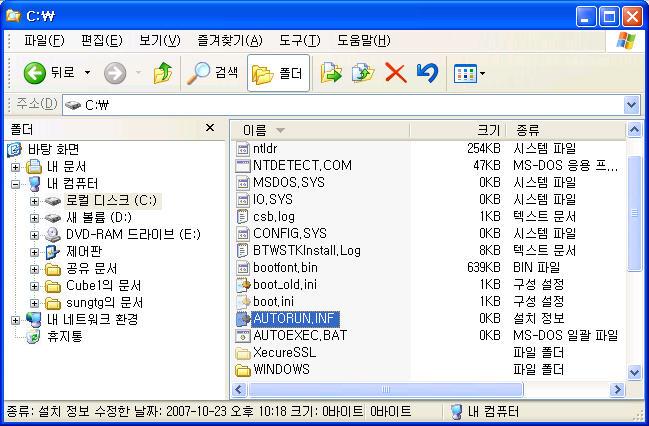Select the ntldr file icon

coord(243,149)
